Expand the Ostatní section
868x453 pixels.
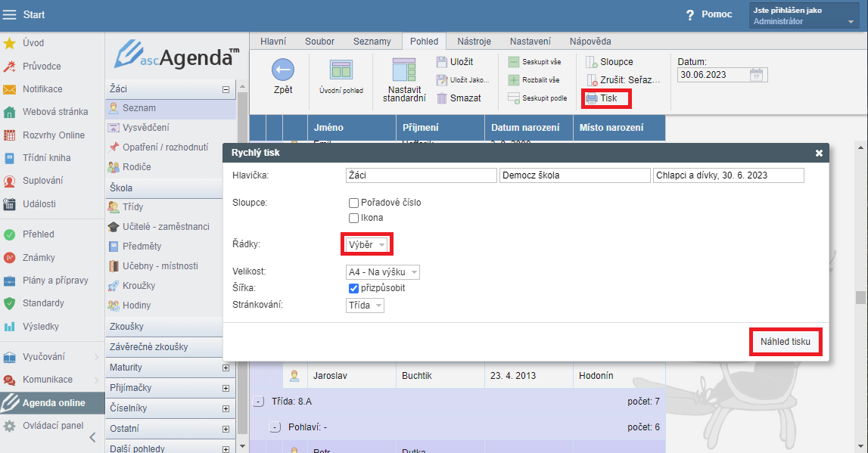[226, 430]
